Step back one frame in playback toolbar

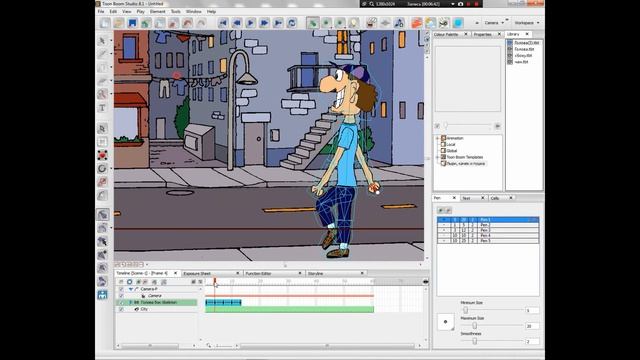click(237, 23)
